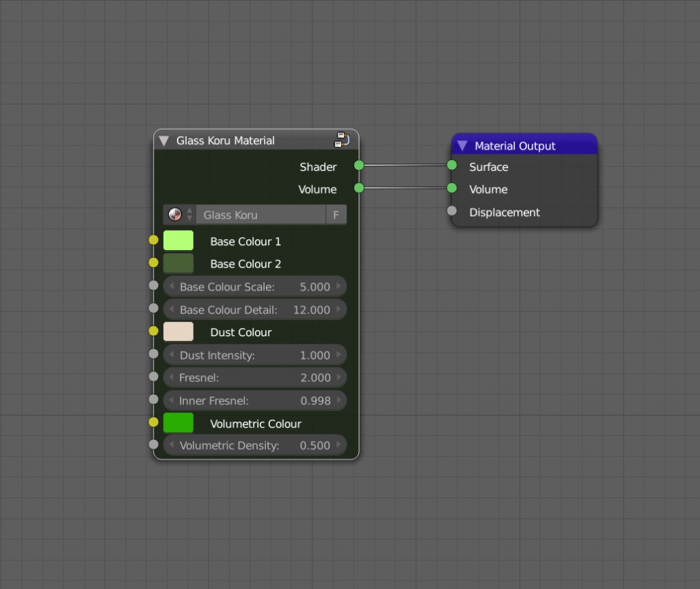Click the grey Displacement input socket
This screenshot has width=700, height=589.
pos(451,211)
